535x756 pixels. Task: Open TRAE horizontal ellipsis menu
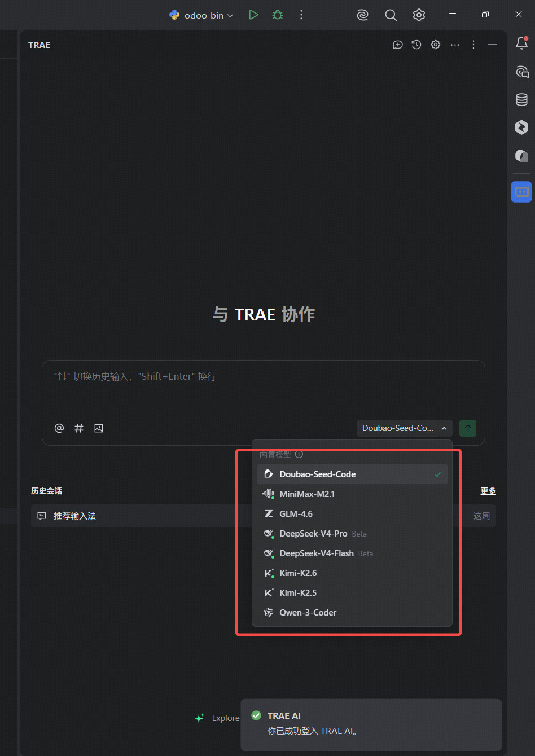(x=455, y=45)
